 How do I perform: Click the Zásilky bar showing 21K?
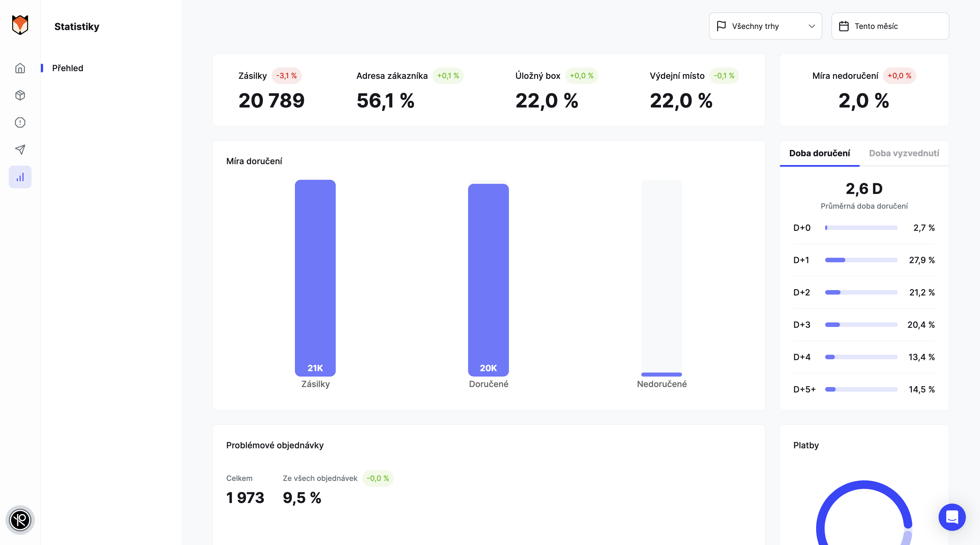coord(315,278)
